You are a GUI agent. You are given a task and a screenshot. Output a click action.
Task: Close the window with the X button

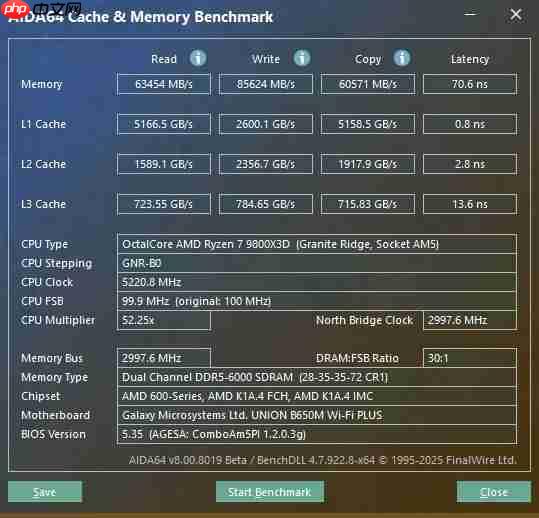pyautogui.click(x=516, y=14)
